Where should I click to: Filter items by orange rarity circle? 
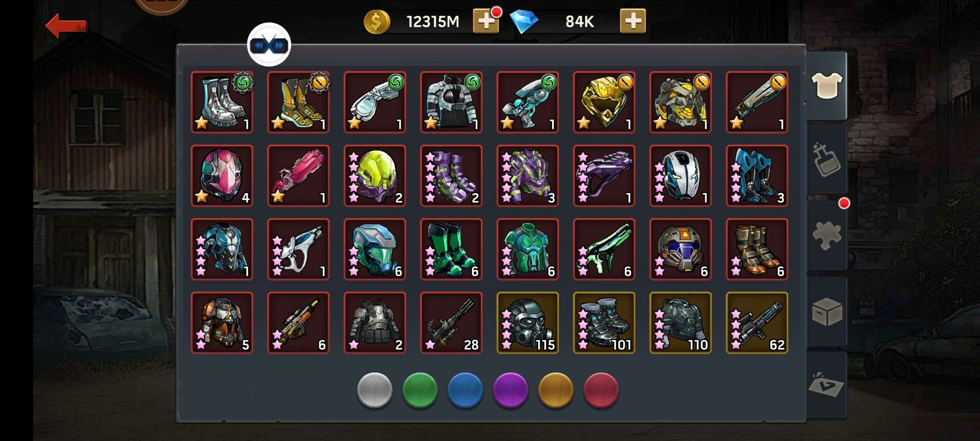point(556,390)
